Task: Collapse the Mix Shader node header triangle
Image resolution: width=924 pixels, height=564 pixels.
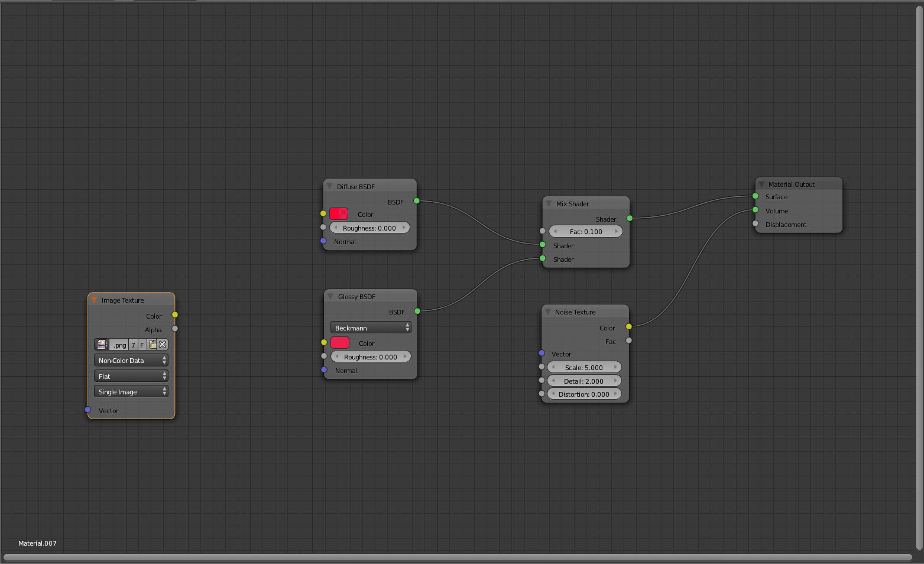Action: point(549,203)
